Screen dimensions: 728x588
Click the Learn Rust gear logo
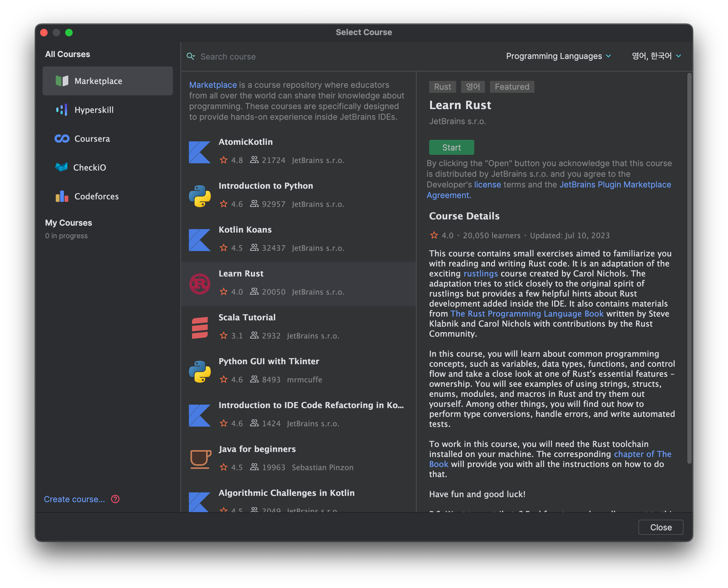pos(200,284)
